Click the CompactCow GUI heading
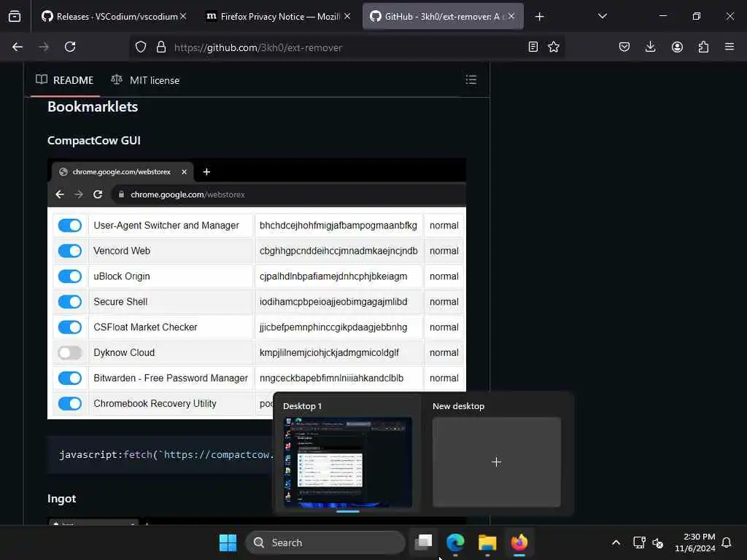Viewport: 747px width, 560px height. click(x=94, y=141)
